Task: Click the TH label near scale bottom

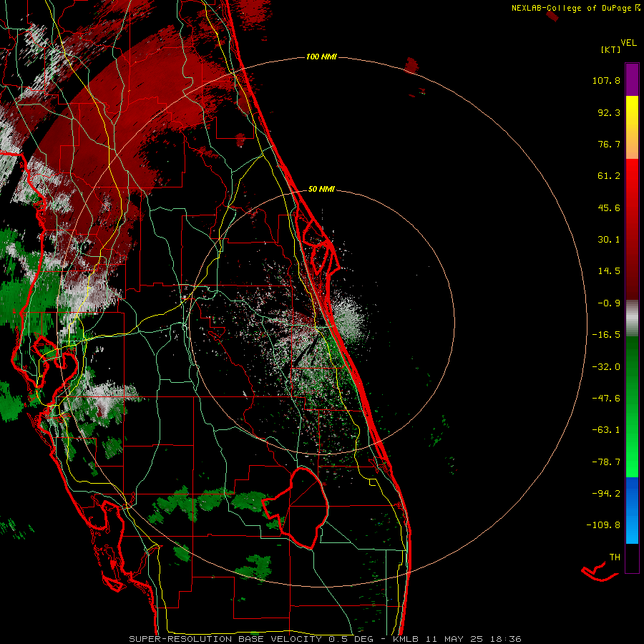Action: 615,557
